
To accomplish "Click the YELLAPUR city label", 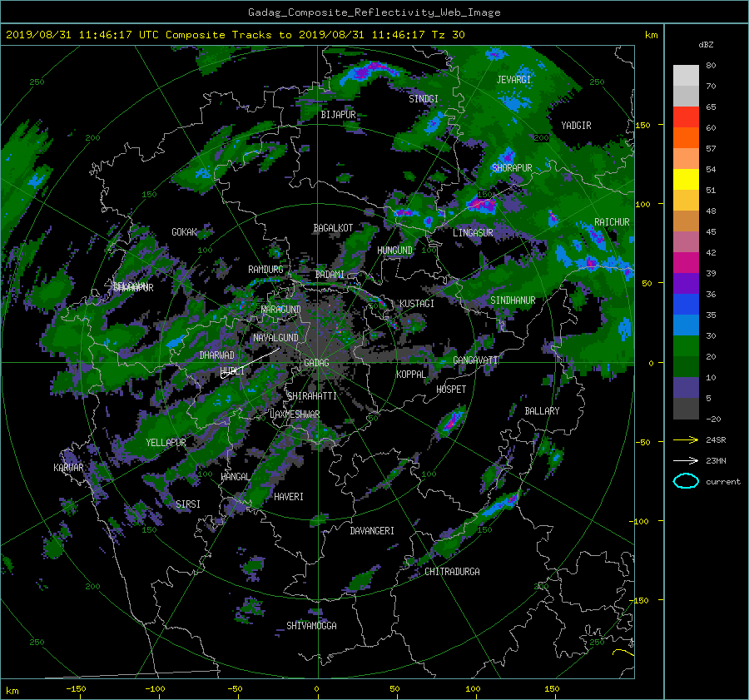I will pyautogui.click(x=166, y=443).
